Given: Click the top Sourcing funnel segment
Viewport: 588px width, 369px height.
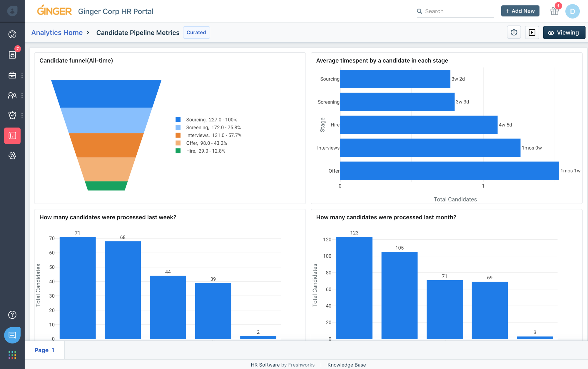Looking at the screenshot, I should tap(106, 93).
